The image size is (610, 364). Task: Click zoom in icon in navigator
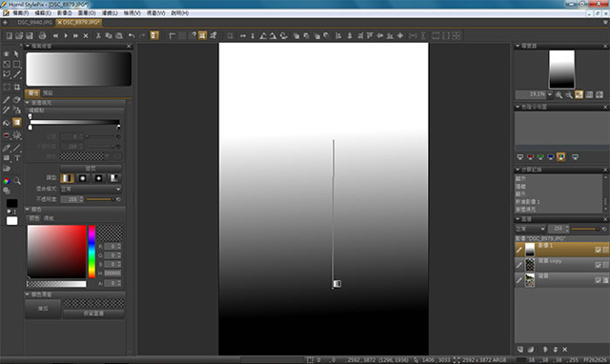[559, 94]
